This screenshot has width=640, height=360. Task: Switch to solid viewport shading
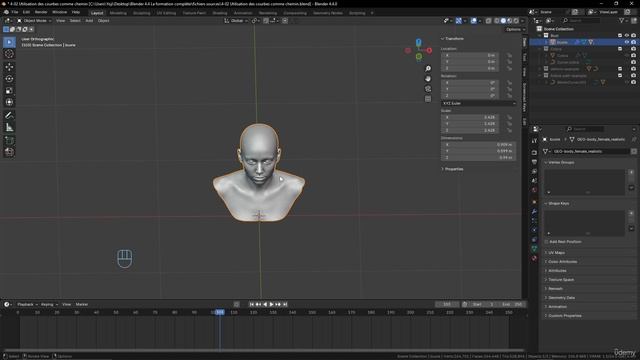503,20
